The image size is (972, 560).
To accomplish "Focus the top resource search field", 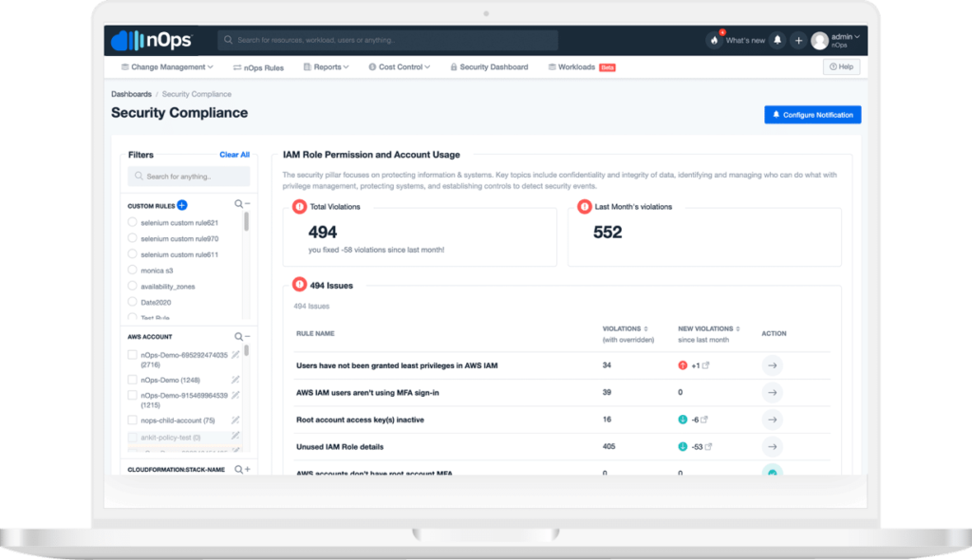I will [x=387, y=40].
